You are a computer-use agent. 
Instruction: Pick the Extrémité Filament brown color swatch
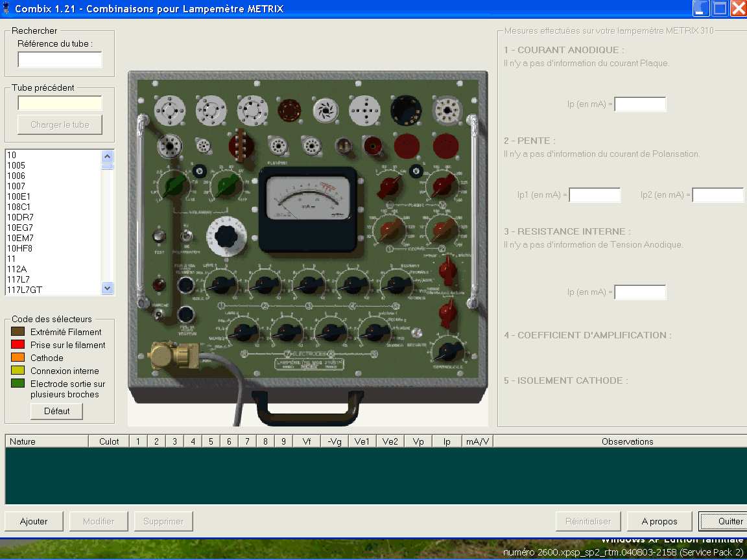(18, 331)
